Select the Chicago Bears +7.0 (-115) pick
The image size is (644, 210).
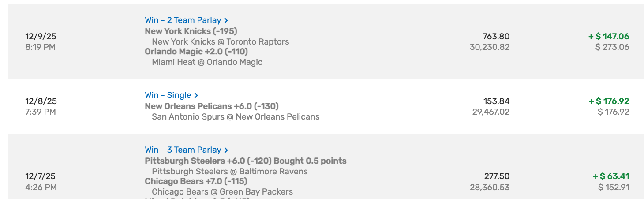pos(195,181)
